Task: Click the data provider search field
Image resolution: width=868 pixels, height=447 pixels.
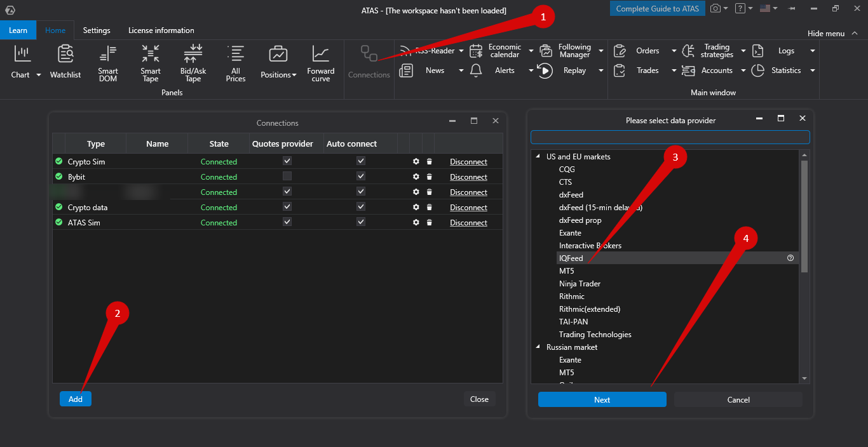Action: coord(670,137)
